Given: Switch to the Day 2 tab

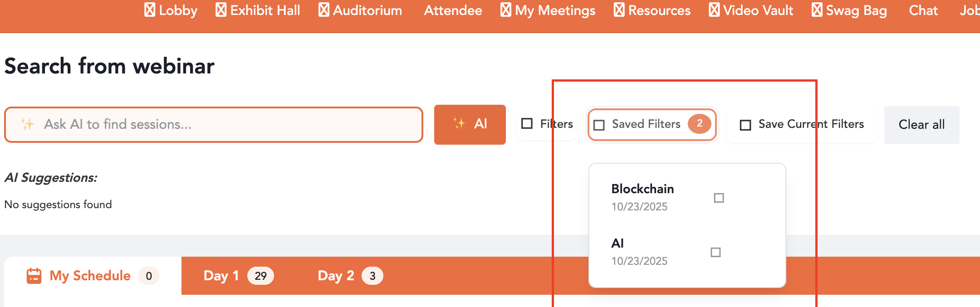Looking at the screenshot, I should click(350, 276).
